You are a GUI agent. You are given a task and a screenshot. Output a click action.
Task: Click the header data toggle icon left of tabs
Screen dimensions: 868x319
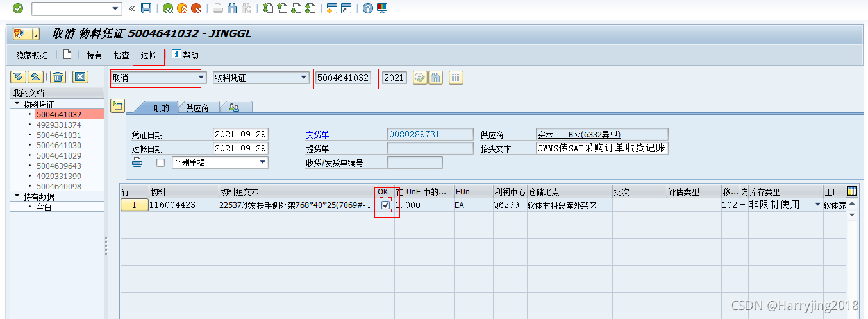pyautogui.click(x=117, y=106)
